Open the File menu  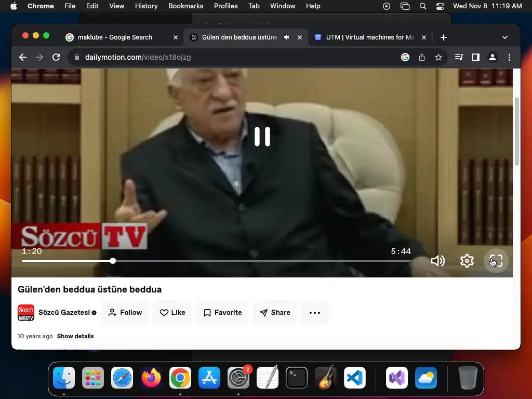click(70, 6)
